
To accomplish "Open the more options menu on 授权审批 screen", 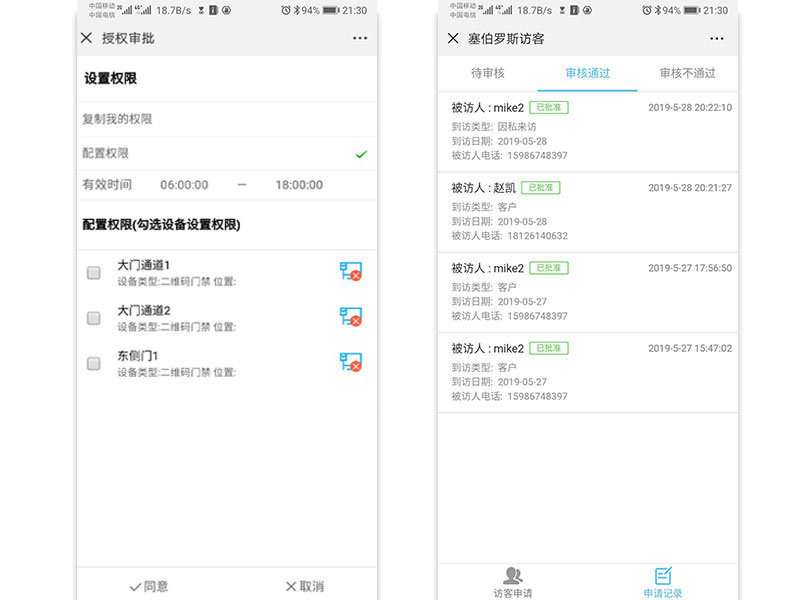I will [359, 38].
